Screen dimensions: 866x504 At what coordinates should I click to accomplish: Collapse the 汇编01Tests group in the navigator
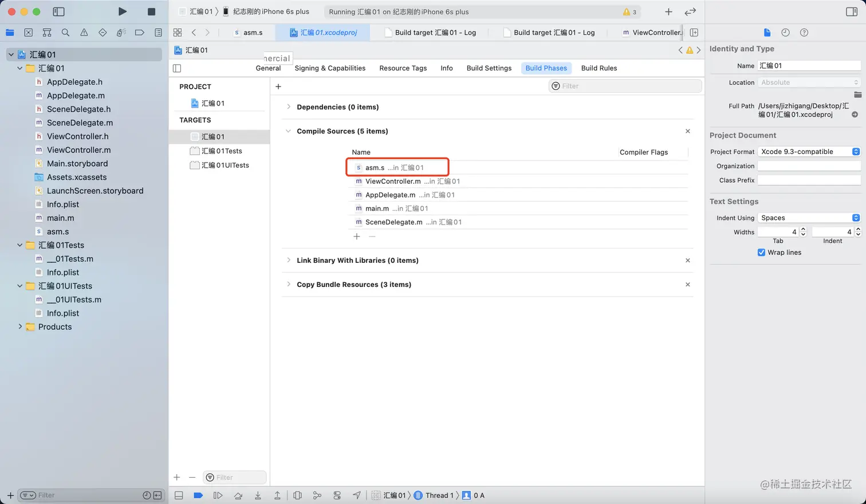click(x=20, y=245)
